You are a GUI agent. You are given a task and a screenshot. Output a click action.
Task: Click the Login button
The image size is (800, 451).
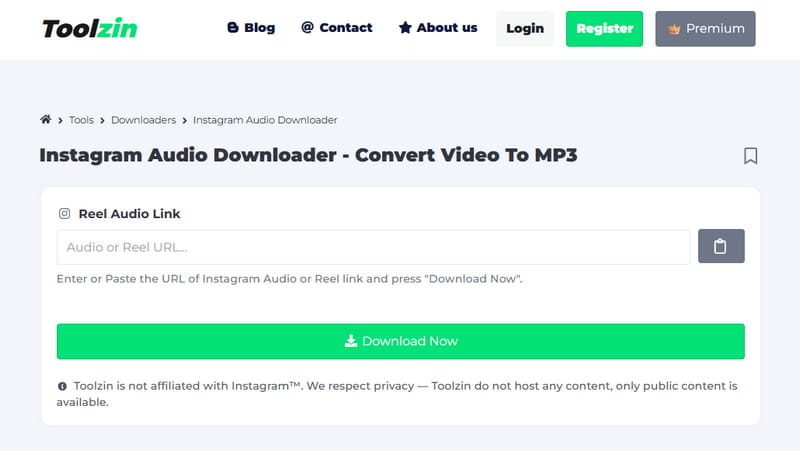click(524, 29)
